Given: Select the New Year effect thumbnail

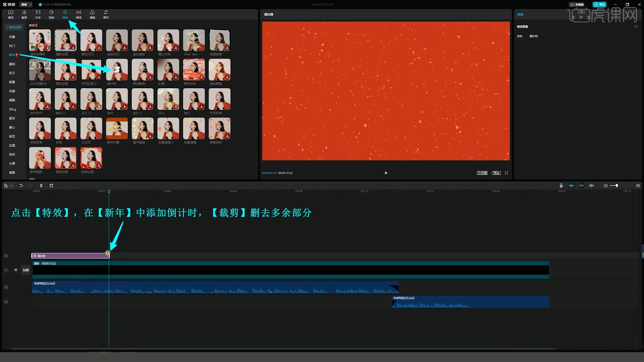Looking at the screenshot, I should pyautogui.click(x=194, y=40).
